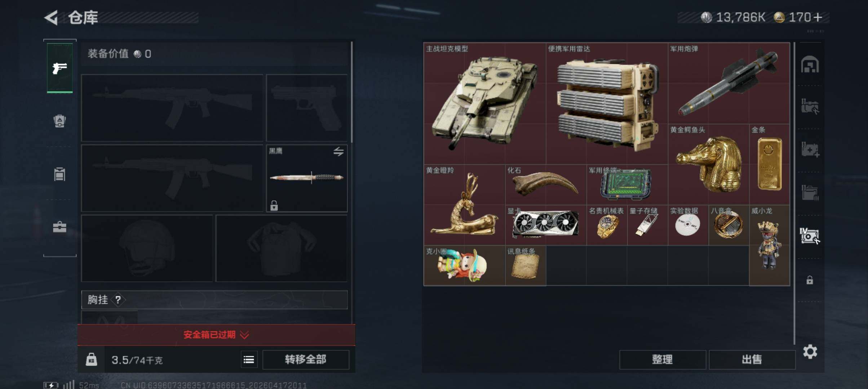Swap the Black Hawk knife using arrows icon

(x=338, y=152)
